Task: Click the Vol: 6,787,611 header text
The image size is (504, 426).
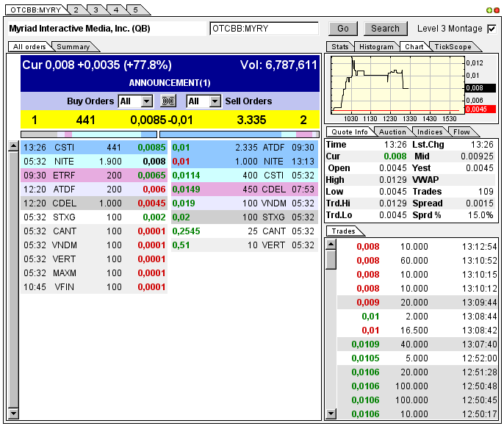Action: pos(278,65)
